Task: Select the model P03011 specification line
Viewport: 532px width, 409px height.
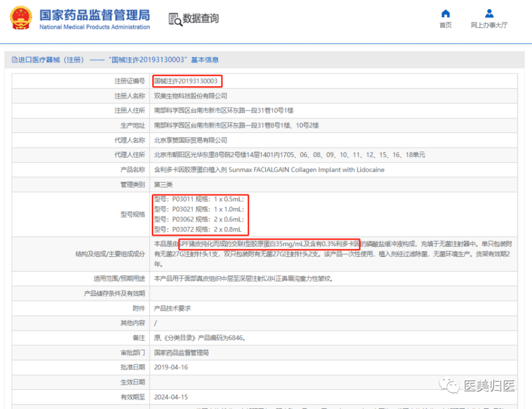Action: pos(199,199)
